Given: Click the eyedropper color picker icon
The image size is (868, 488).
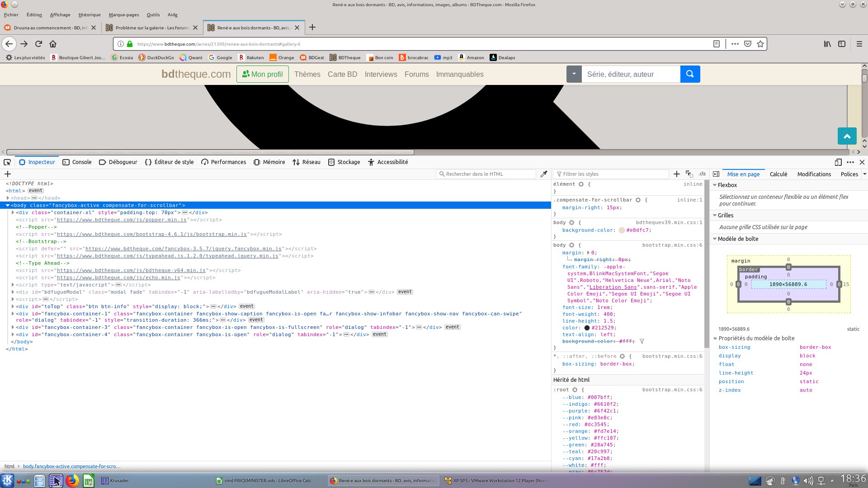Looking at the screenshot, I should [x=544, y=174].
